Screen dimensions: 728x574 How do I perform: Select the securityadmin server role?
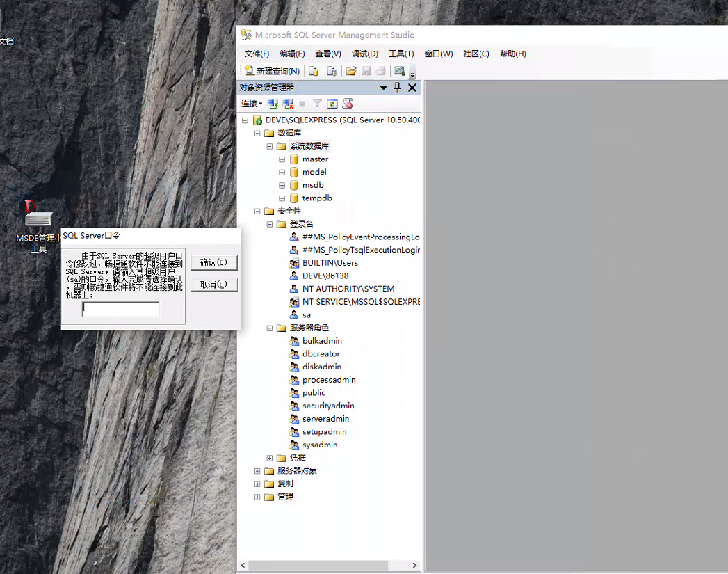(x=328, y=406)
